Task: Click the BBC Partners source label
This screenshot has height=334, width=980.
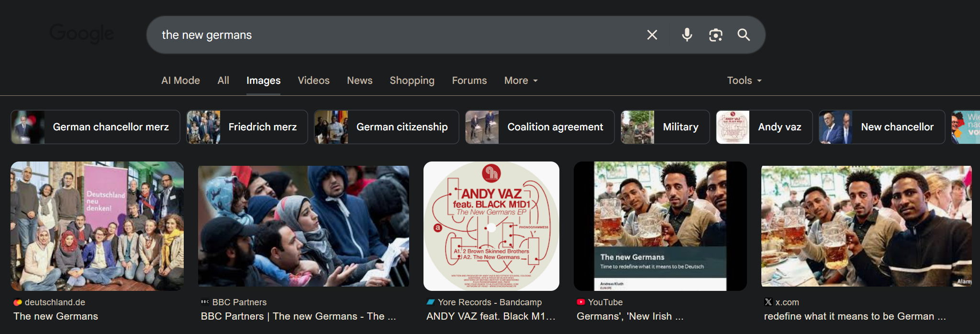Action: (239, 302)
